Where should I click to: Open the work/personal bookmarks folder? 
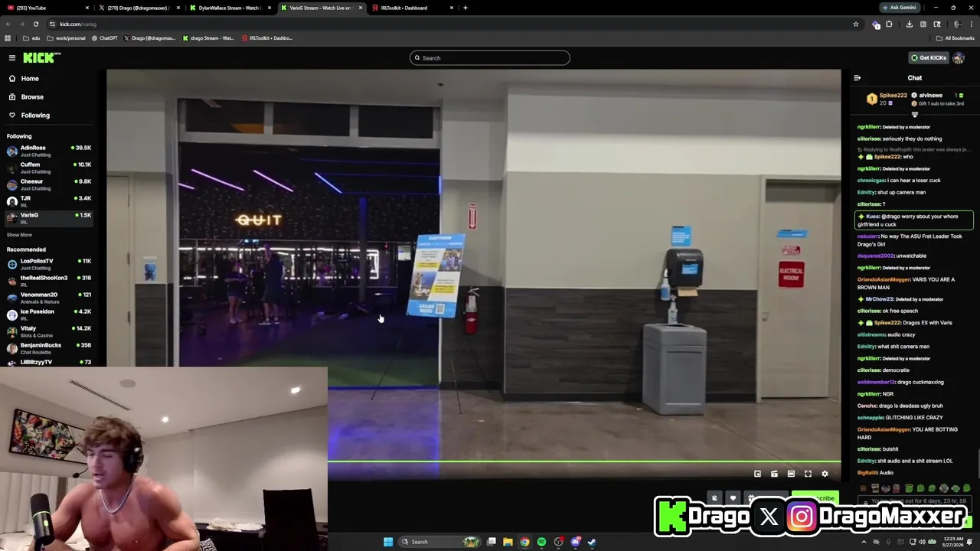pos(67,38)
